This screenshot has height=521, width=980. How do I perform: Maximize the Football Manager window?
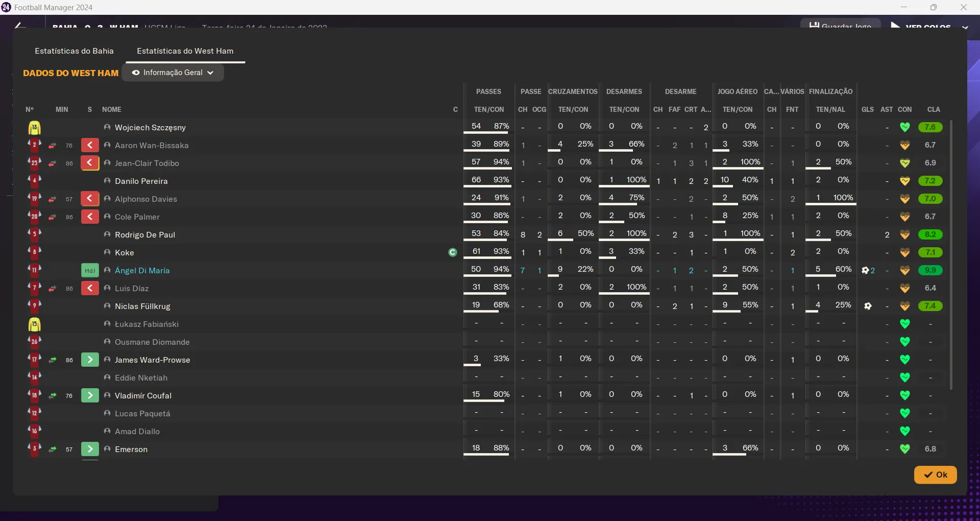pos(934,7)
